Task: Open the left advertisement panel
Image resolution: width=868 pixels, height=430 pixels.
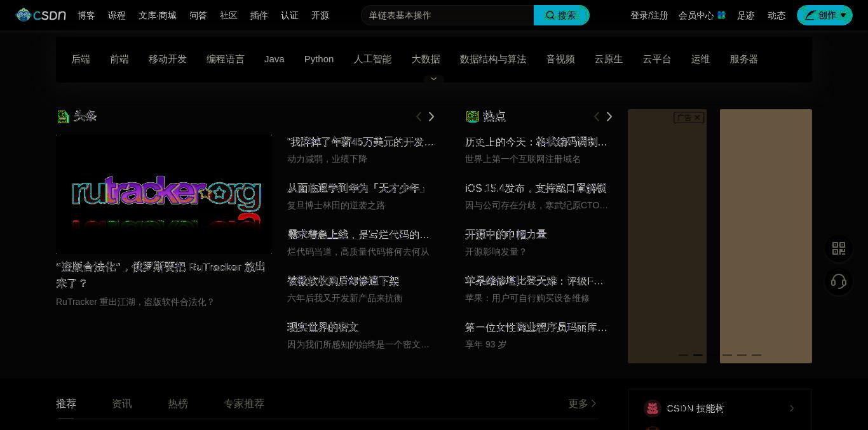Action: [x=667, y=236]
